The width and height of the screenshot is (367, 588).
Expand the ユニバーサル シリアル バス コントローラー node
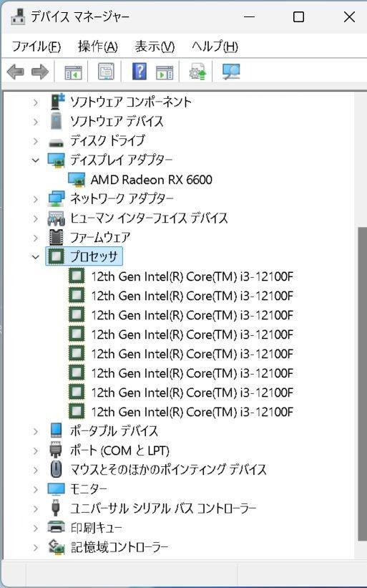point(36,509)
